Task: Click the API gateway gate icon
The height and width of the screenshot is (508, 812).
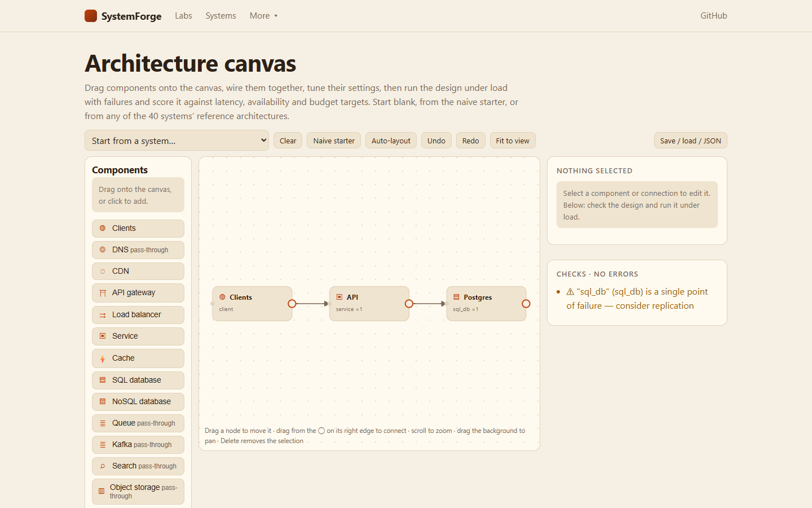Action: click(x=103, y=293)
